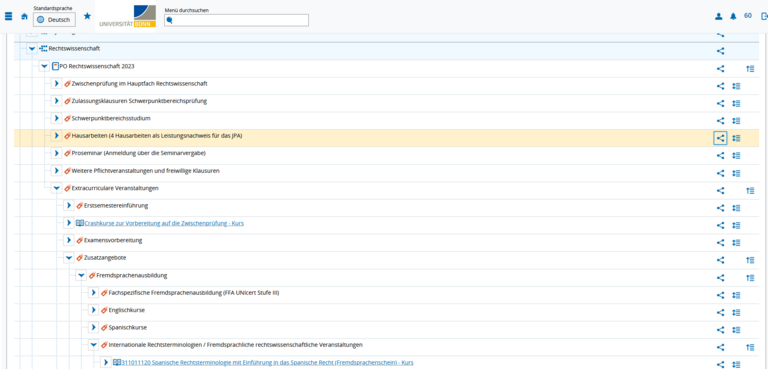The width and height of the screenshot is (768, 369).
Task: Open favorites via the star icon
Action: [87, 16]
